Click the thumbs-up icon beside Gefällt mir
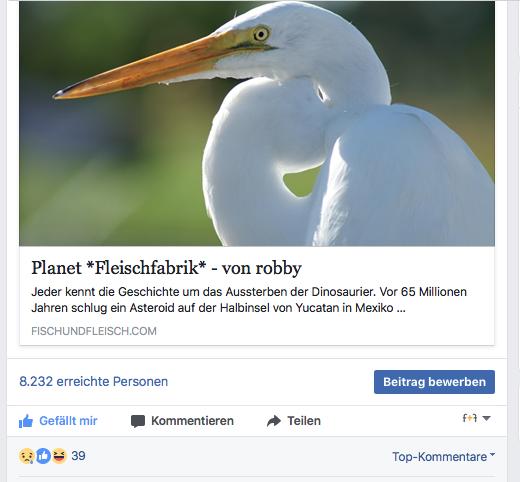This screenshot has height=482, width=520. (x=26, y=421)
